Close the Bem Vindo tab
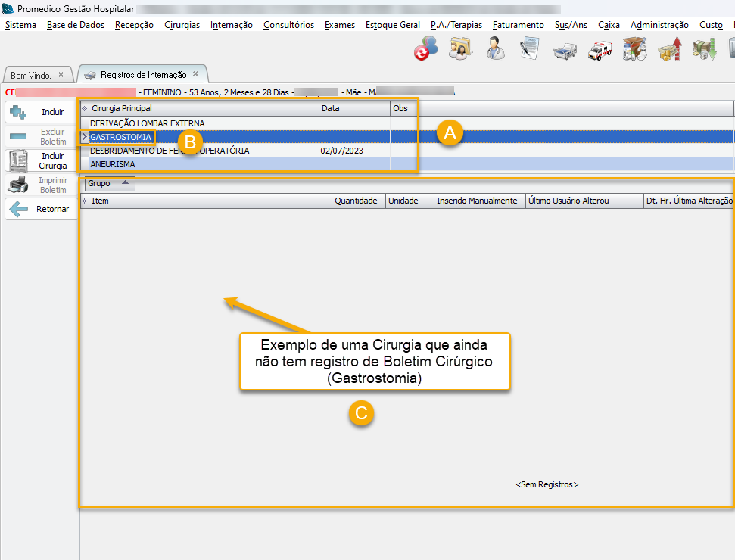Viewport: 735px width, 560px height. (x=61, y=75)
